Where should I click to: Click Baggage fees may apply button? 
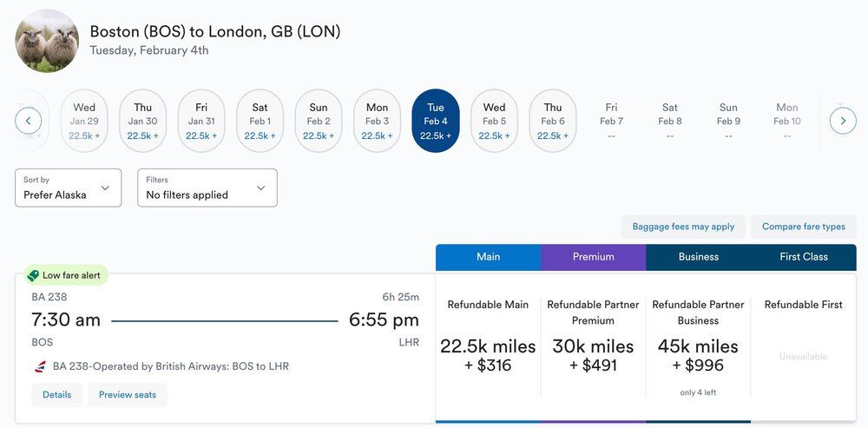[683, 227]
